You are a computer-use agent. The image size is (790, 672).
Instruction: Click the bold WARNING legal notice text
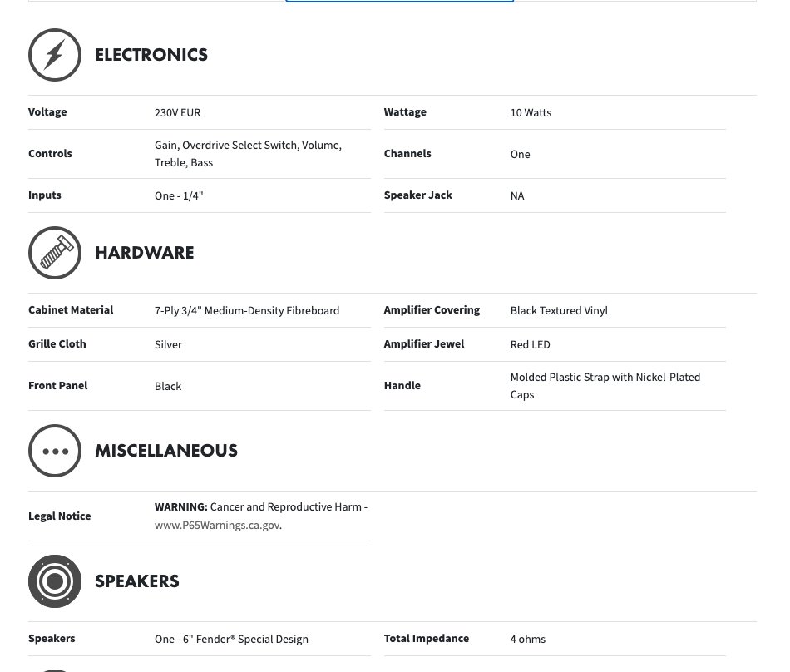(180, 507)
